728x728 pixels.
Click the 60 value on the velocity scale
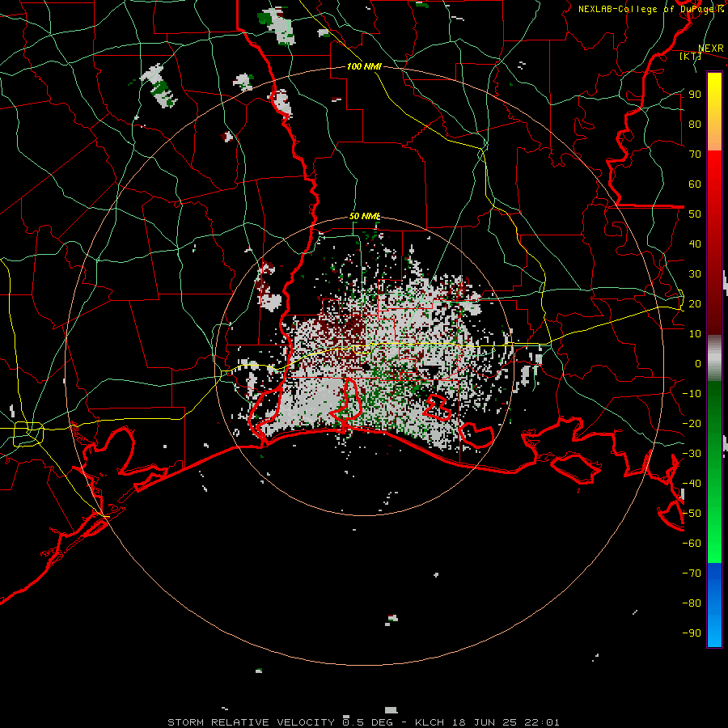[695, 184]
